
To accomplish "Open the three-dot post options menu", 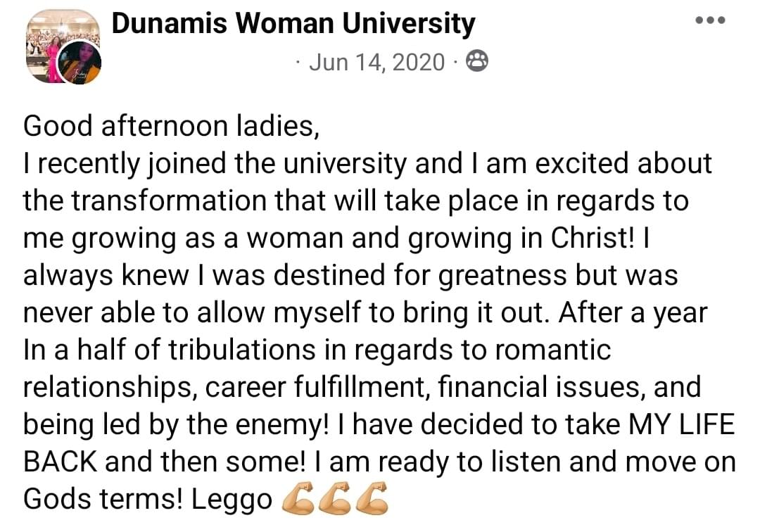I will [710, 20].
